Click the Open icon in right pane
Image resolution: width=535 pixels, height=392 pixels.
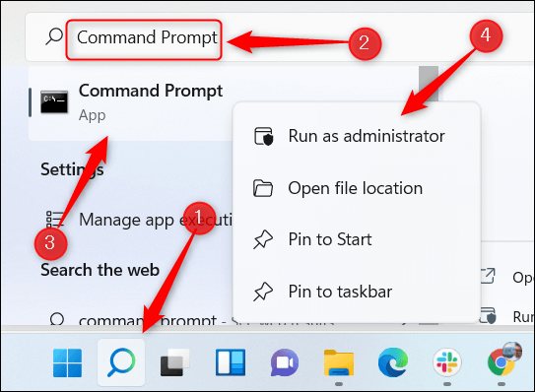(488, 276)
